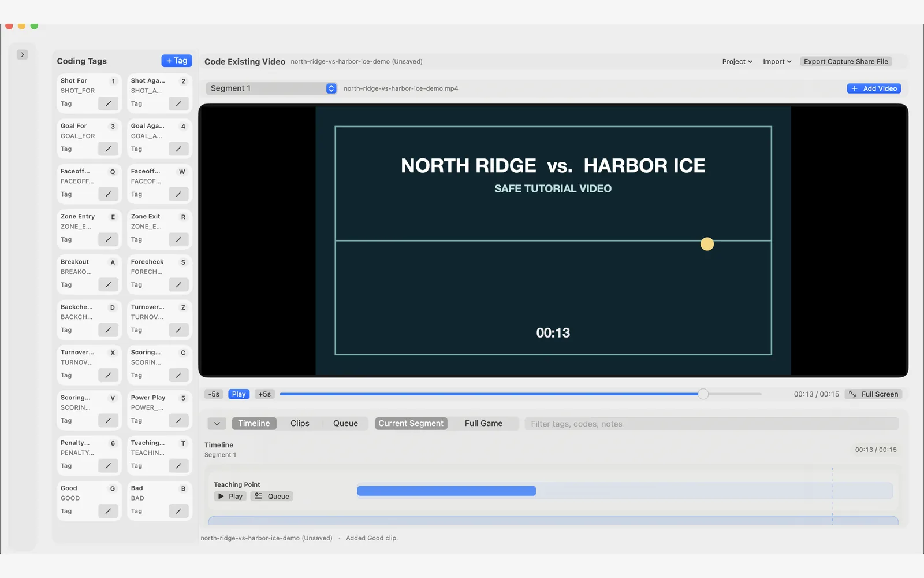The image size is (924, 578).
Task: Click Export Capture Share File
Action: coord(846,61)
